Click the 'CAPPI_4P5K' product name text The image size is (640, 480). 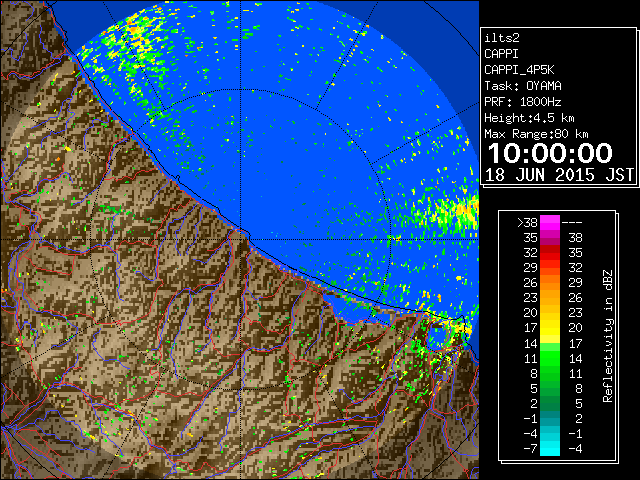[519, 70]
